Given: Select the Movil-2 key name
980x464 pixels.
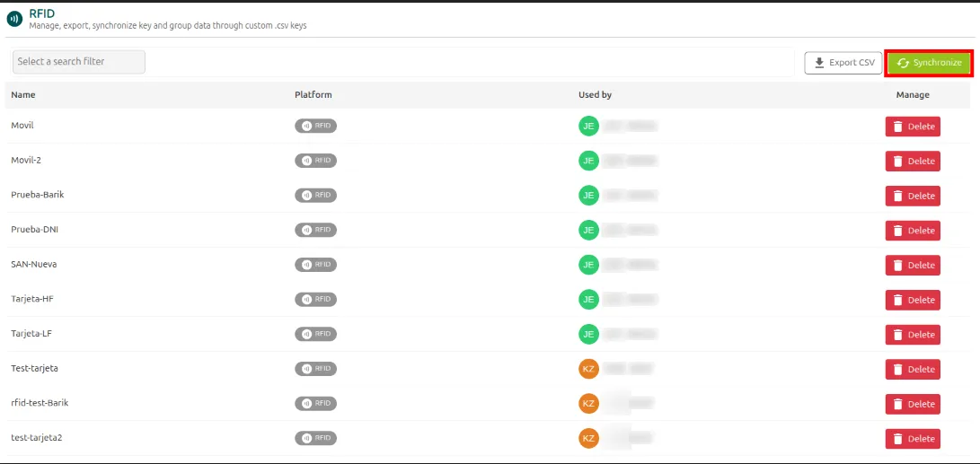Looking at the screenshot, I should pos(26,160).
